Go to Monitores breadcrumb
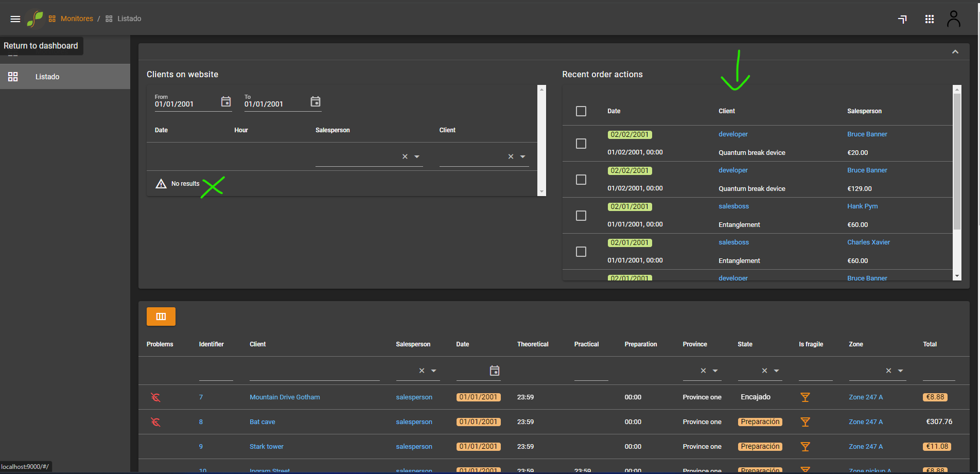 click(77, 19)
